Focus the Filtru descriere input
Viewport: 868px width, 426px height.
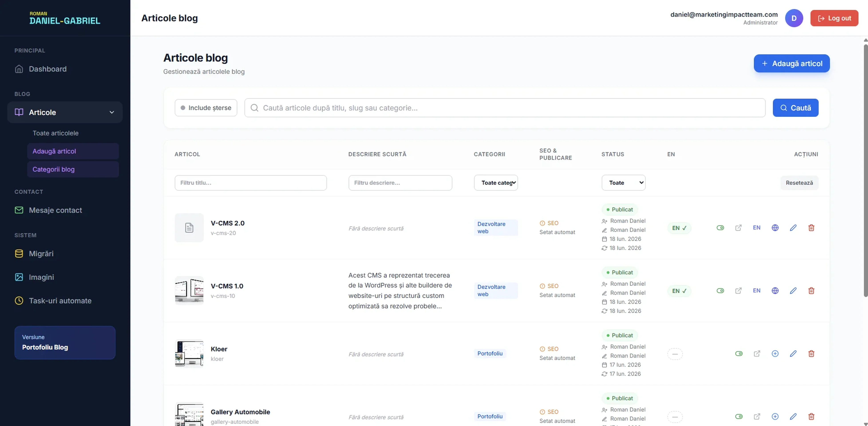[400, 183]
